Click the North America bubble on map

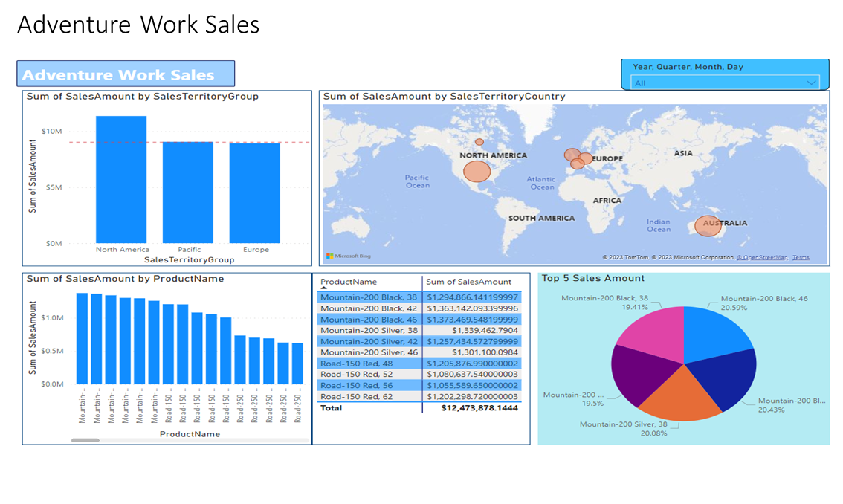(x=477, y=172)
